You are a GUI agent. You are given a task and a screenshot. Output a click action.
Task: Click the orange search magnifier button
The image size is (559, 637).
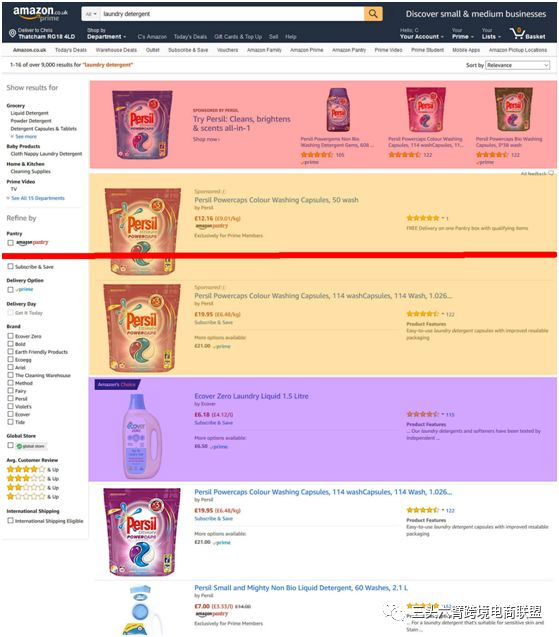(373, 14)
